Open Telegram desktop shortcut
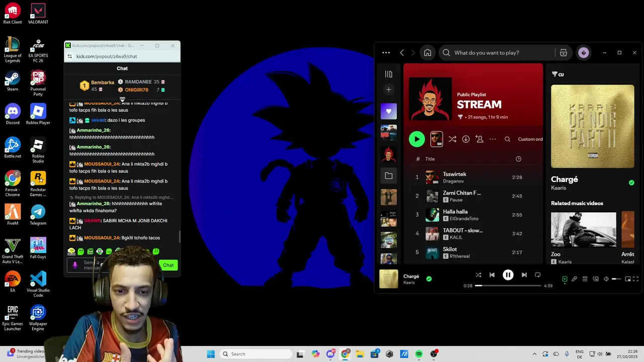Screen dimensions: 644x362 tap(38, 215)
